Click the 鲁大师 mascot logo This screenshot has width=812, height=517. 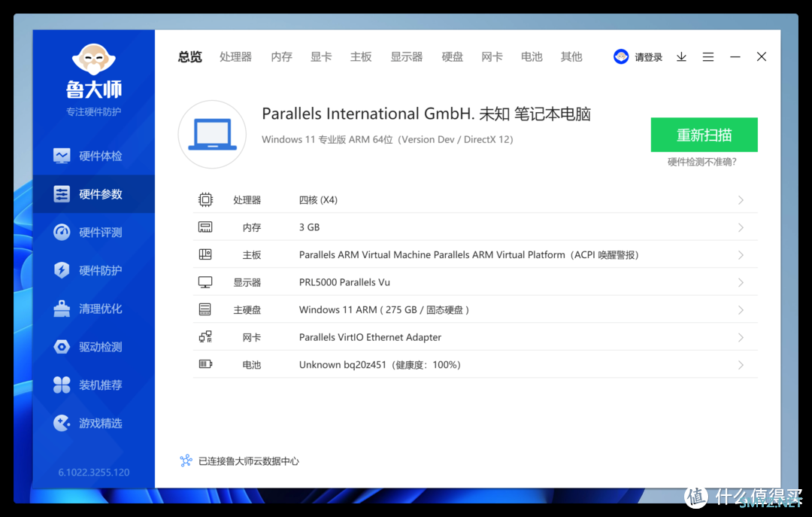coord(94,59)
